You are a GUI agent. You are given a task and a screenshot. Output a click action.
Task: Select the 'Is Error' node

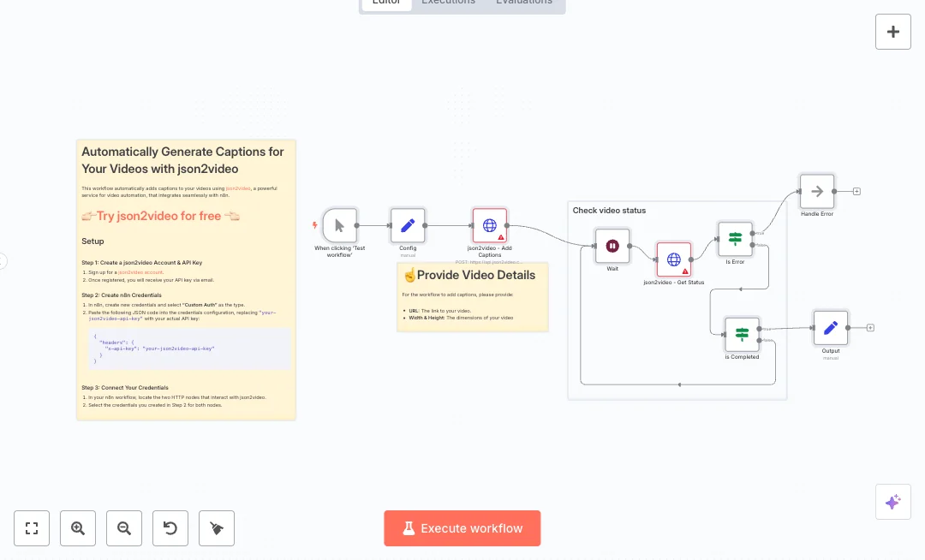[735, 239]
